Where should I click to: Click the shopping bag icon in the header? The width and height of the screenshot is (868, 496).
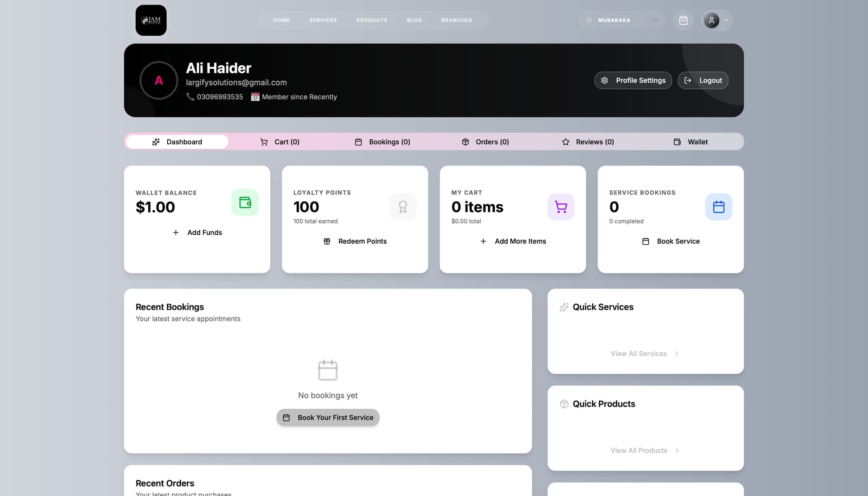point(683,20)
